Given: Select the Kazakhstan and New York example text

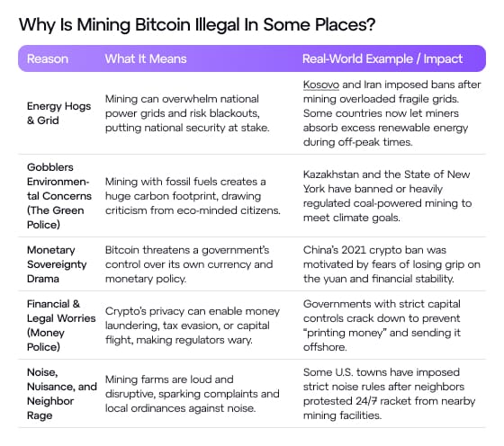Looking at the screenshot, I should pyautogui.click(x=387, y=195).
